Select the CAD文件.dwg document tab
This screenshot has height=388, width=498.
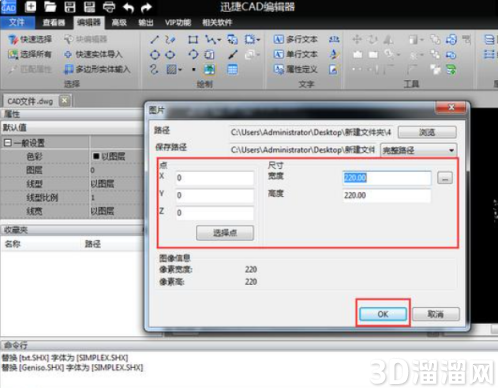click(x=30, y=101)
